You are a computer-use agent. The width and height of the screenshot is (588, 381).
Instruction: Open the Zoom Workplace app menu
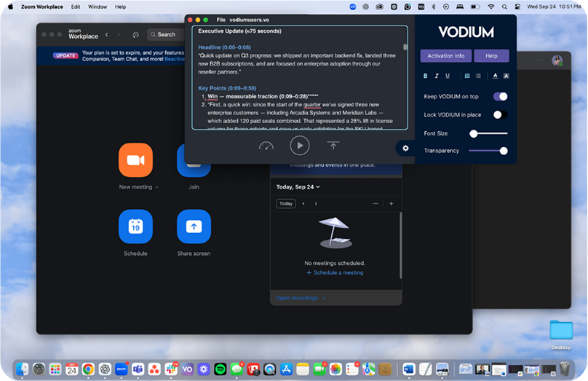coord(42,7)
